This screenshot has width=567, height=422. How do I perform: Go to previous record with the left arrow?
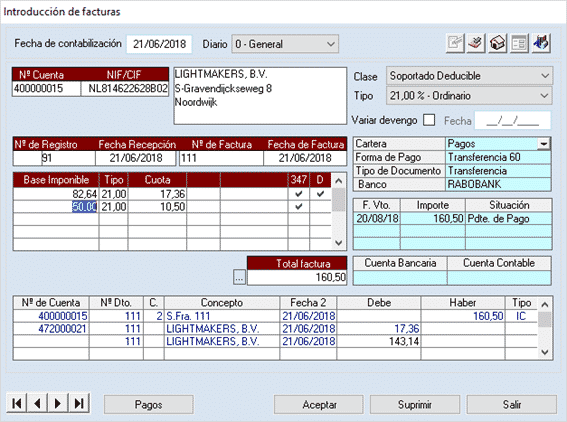pos(37,403)
